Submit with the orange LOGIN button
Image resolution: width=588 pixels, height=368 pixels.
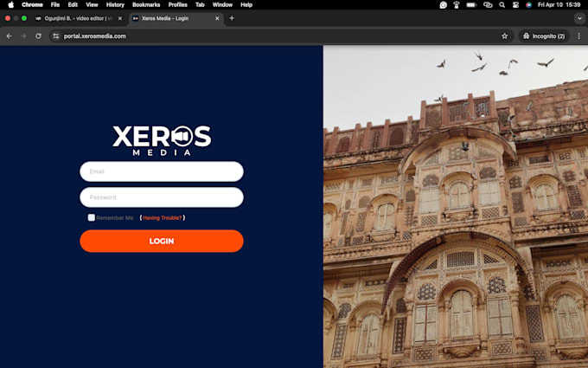tap(162, 241)
